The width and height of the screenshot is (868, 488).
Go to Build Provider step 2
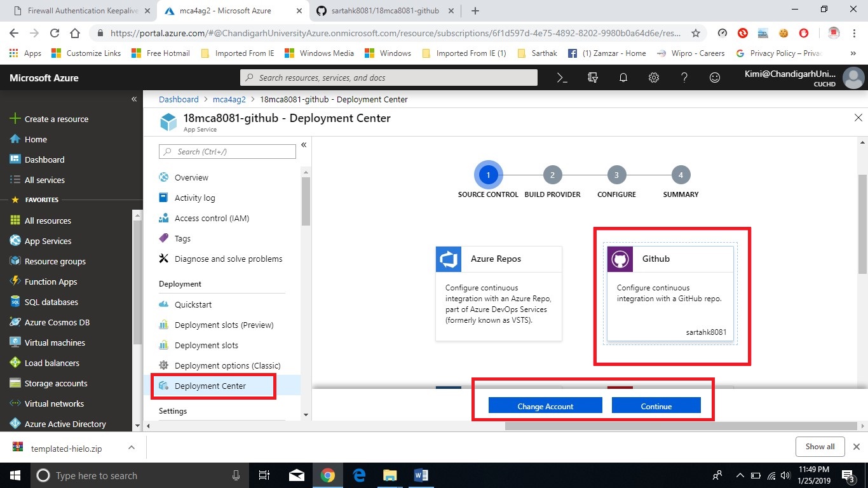[x=552, y=175]
